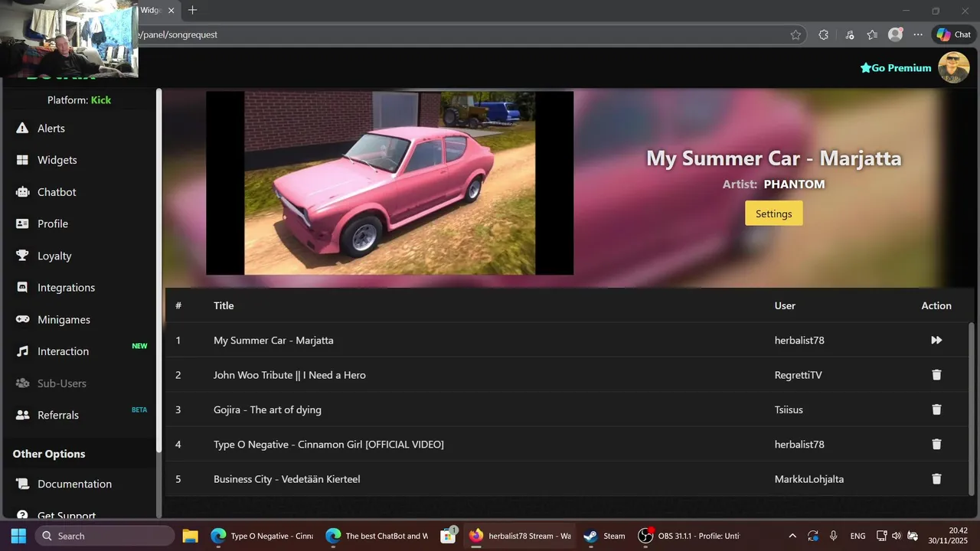Open the yellow Settings button
This screenshot has height=551, width=980.
773,214
